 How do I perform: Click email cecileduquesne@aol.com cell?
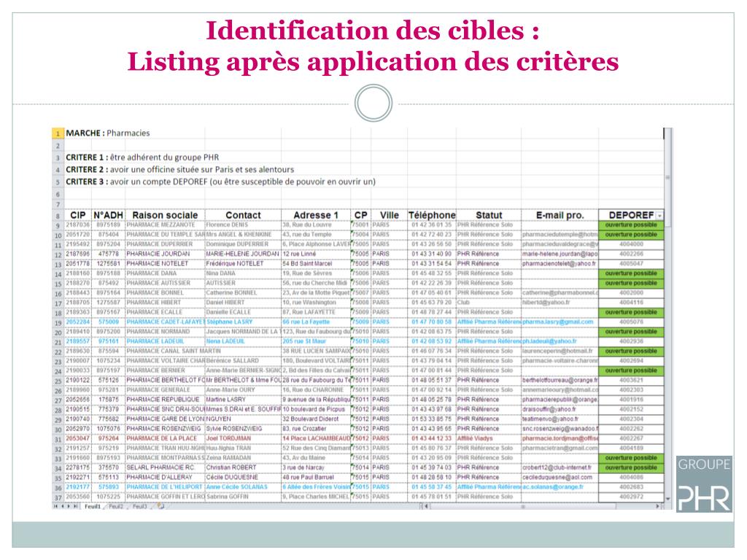(x=560, y=477)
